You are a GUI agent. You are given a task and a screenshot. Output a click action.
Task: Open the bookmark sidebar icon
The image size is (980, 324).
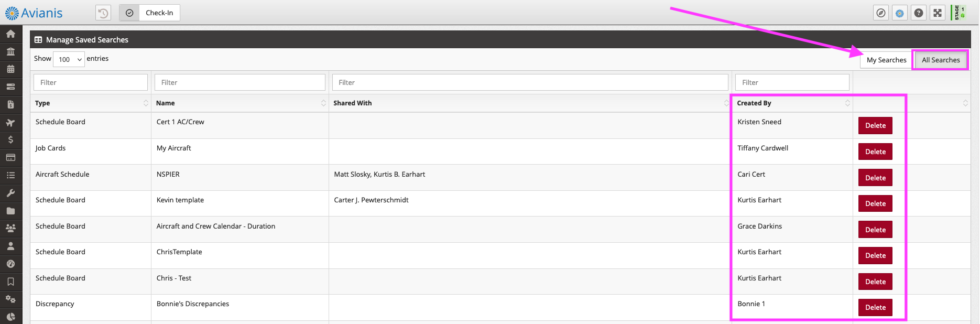click(10, 282)
